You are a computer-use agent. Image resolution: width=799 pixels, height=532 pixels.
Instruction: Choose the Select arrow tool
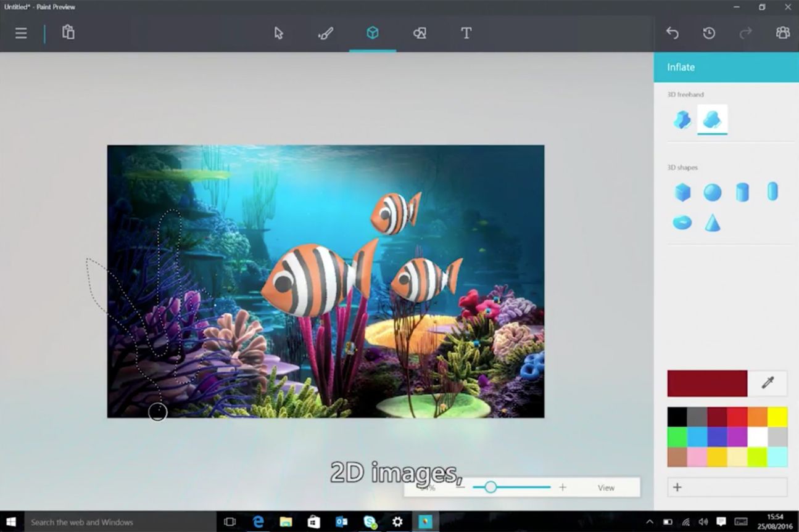click(279, 33)
